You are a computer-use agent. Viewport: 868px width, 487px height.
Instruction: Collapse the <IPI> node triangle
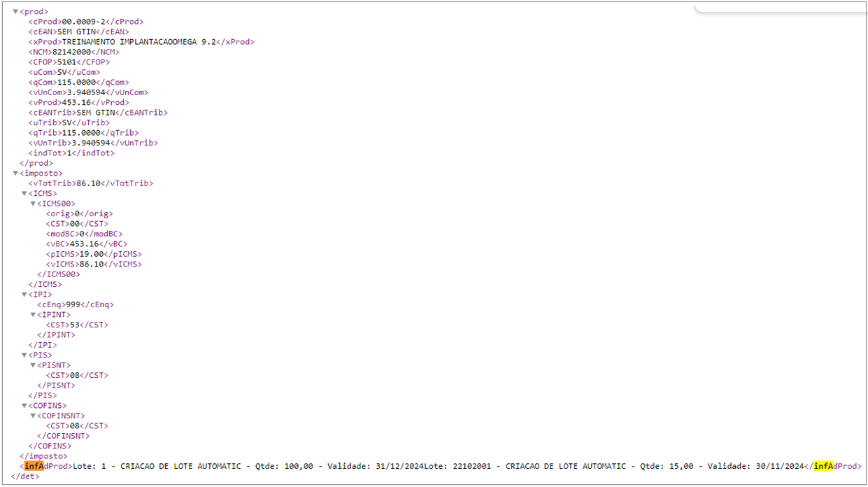coord(24,295)
